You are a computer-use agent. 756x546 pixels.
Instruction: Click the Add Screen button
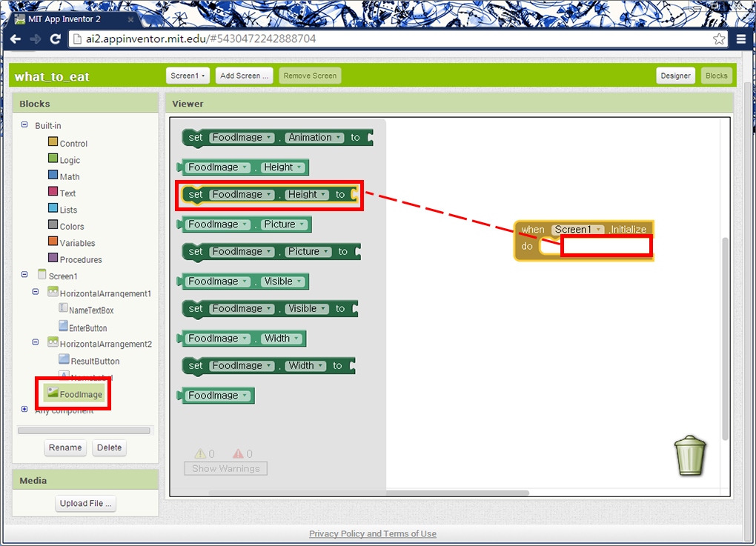click(x=244, y=76)
